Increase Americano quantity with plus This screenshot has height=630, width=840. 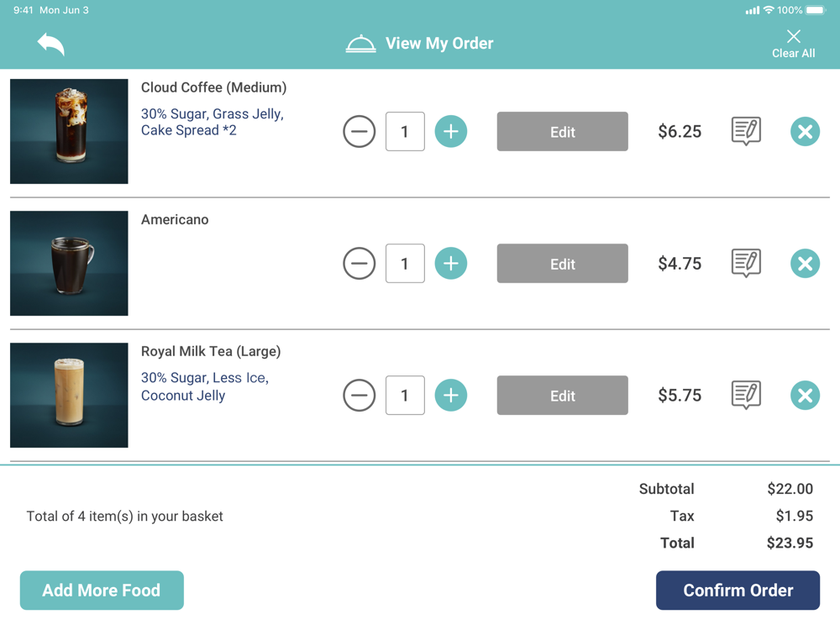pyautogui.click(x=450, y=263)
